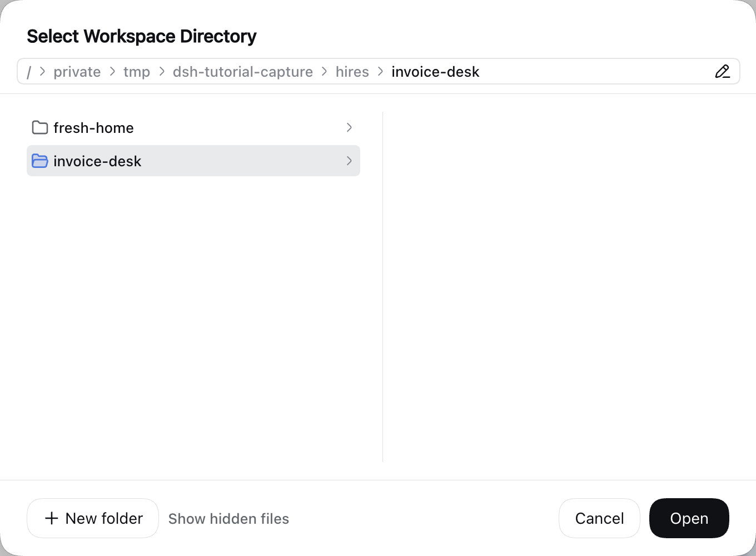The height and width of the screenshot is (556, 756).
Task: Select invoice-desk breadcrumb segment
Action: point(435,72)
